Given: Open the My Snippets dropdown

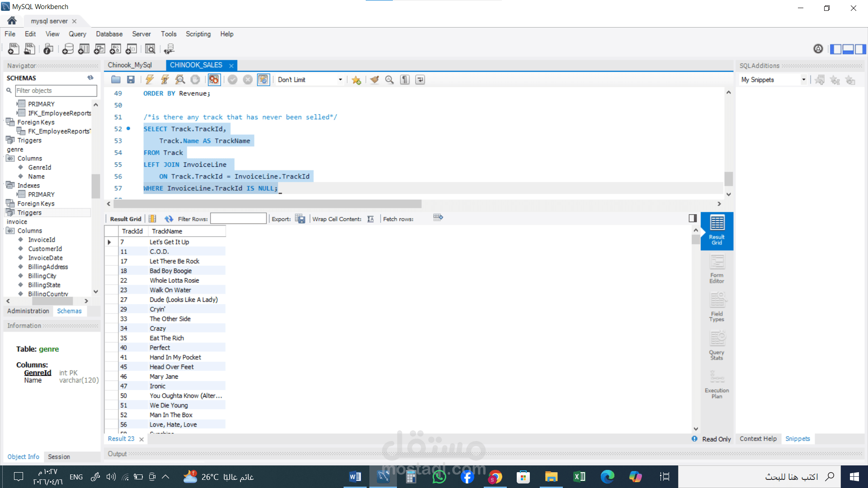Looking at the screenshot, I should click(x=773, y=80).
